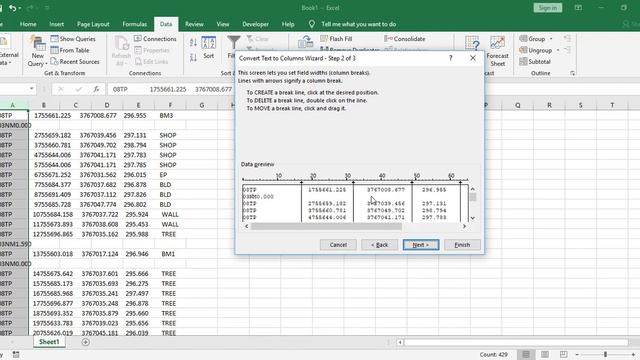Click the Sort Z to A icon
Viewport: 640px width, 360px height.
(x=193, y=57)
